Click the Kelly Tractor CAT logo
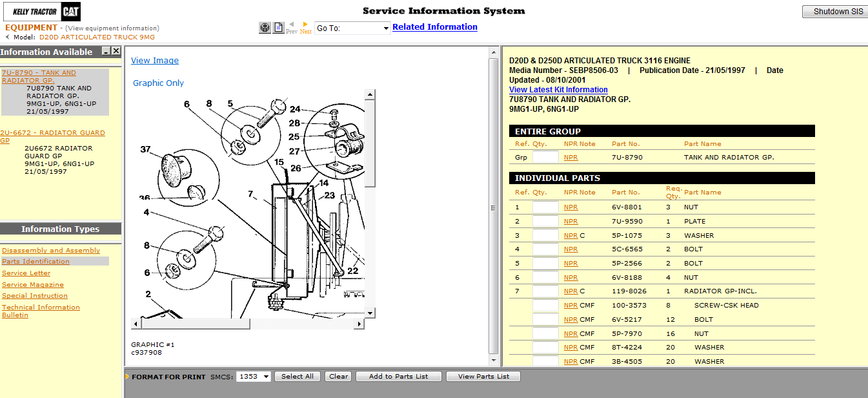Screen dimensions: 868x398 pos(42,11)
